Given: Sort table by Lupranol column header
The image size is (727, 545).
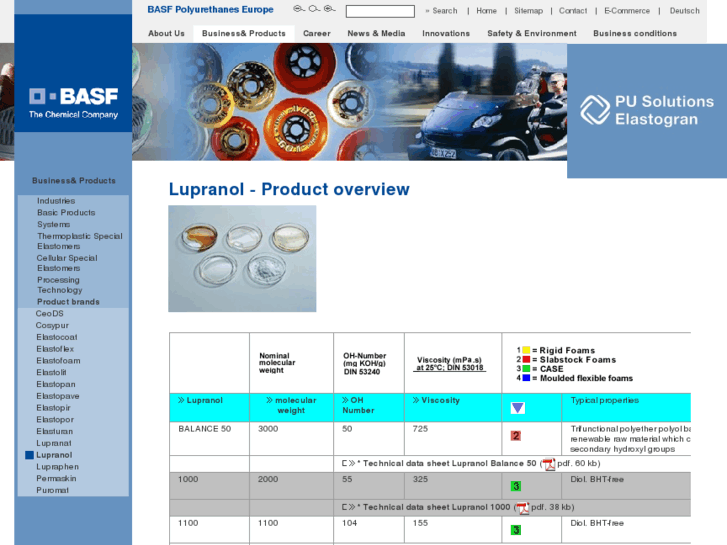Looking at the screenshot, I should point(200,400).
